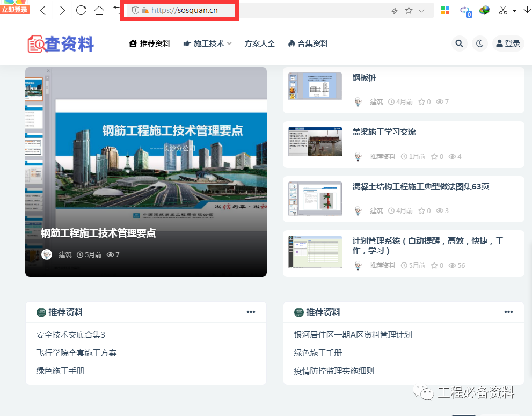Go to the browser home page icon
This screenshot has width=532, height=416.
[99, 10]
